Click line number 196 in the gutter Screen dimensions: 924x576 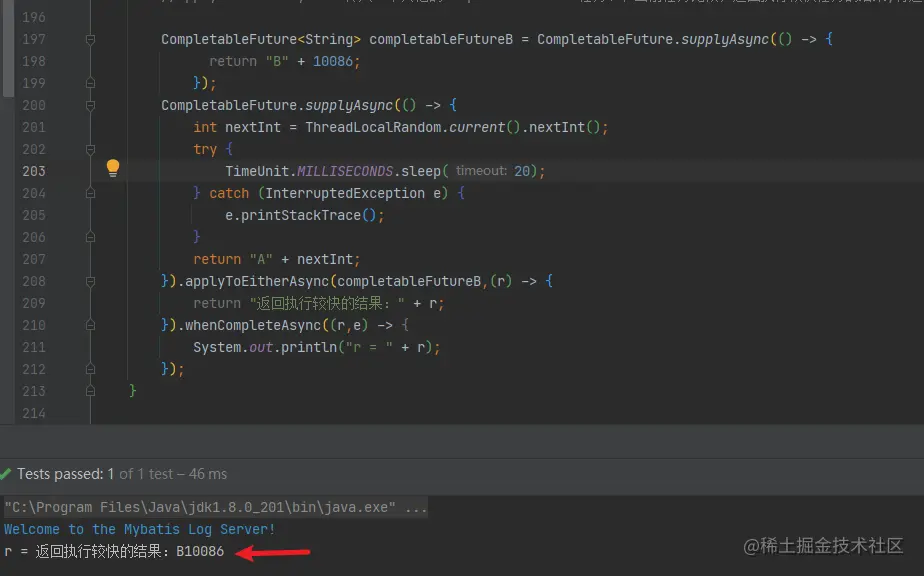(34, 17)
